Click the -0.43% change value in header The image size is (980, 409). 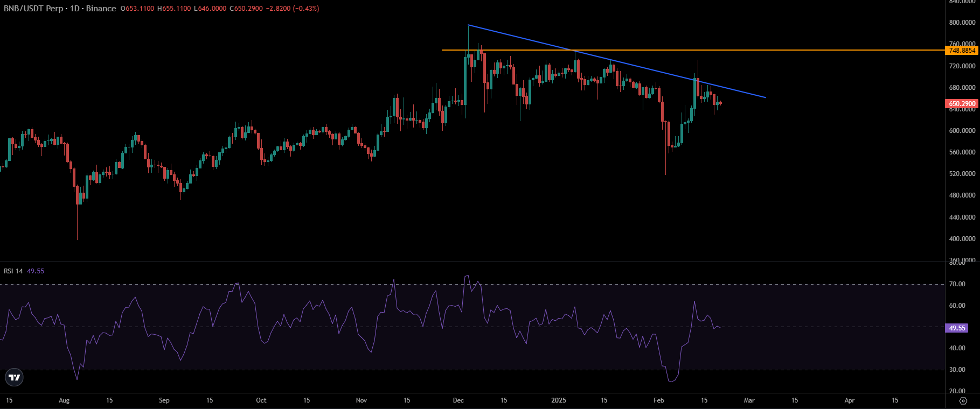click(x=305, y=9)
